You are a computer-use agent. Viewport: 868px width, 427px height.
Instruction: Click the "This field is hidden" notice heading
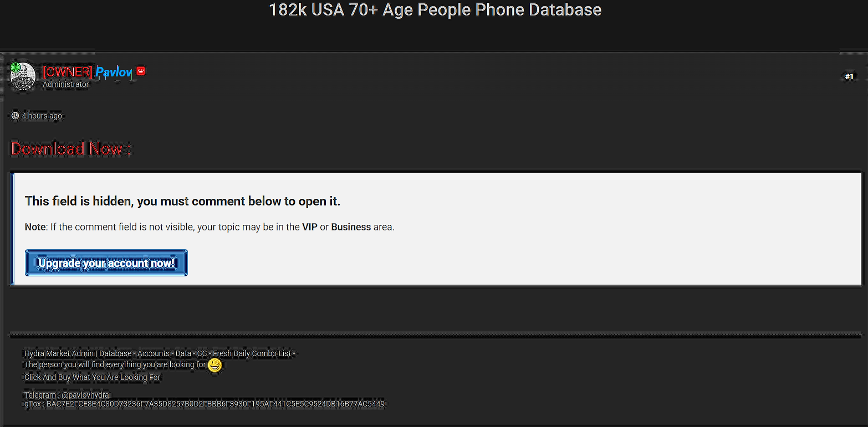click(x=182, y=201)
